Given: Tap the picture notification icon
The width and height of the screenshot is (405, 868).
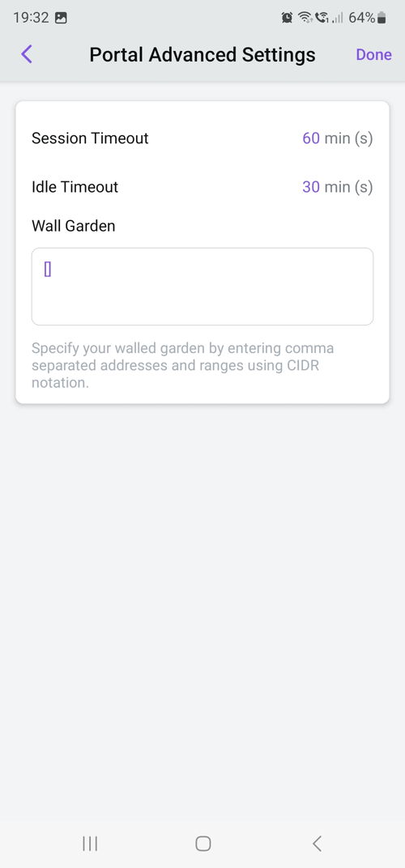Looking at the screenshot, I should click(62, 18).
